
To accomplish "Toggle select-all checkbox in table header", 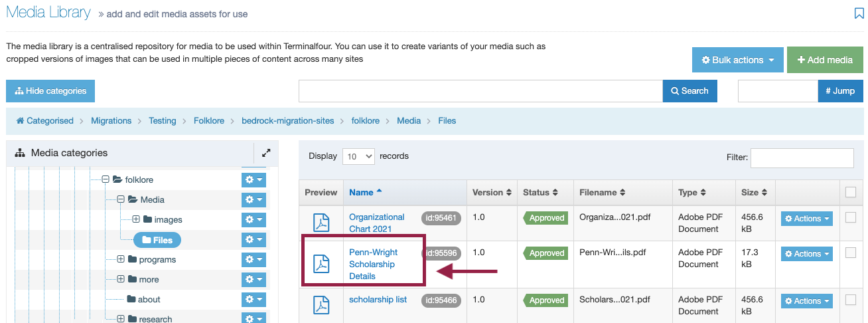I will [850, 192].
